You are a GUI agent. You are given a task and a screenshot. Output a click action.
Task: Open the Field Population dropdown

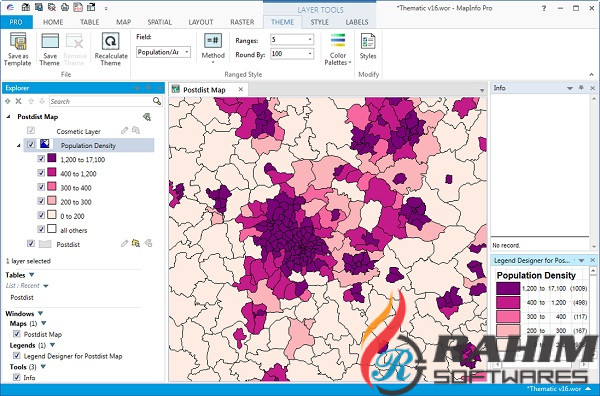tap(187, 52)
